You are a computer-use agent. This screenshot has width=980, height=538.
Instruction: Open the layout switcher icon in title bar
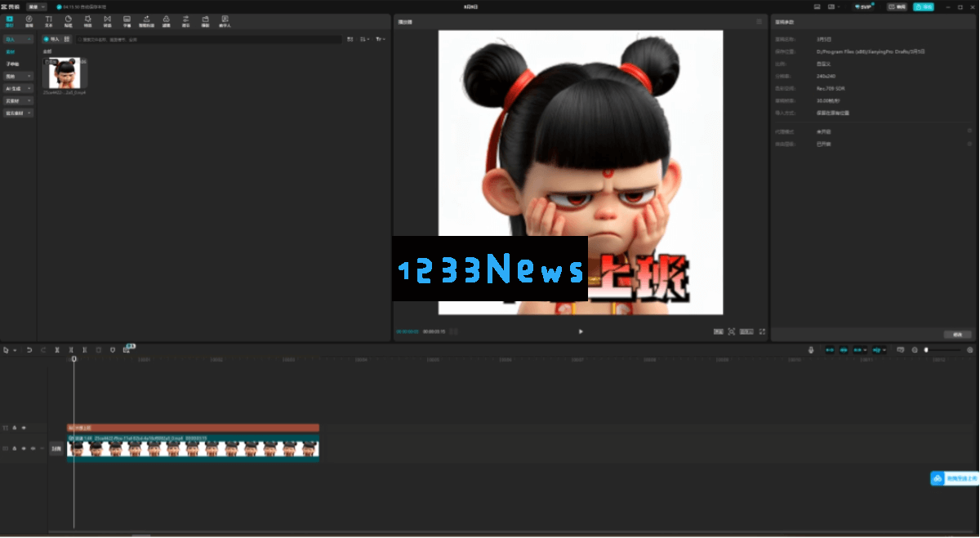pos(833,7)
